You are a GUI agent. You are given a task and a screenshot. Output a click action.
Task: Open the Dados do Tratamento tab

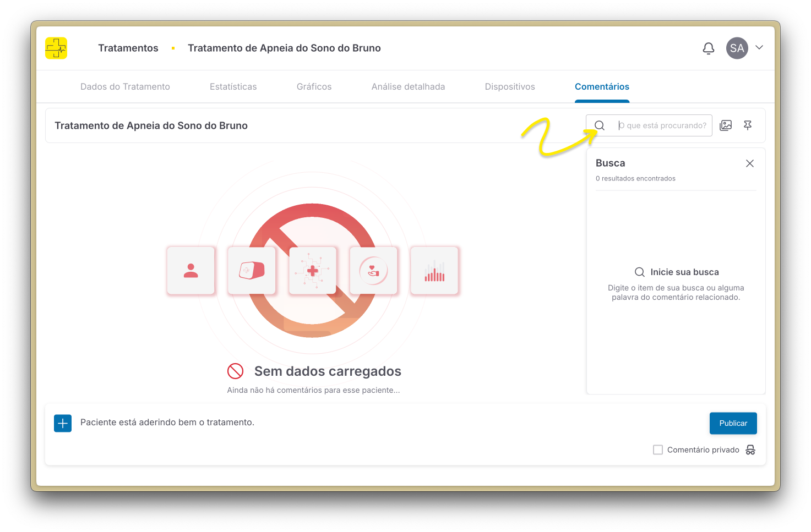pyautogui.click(x=125, y=87)
